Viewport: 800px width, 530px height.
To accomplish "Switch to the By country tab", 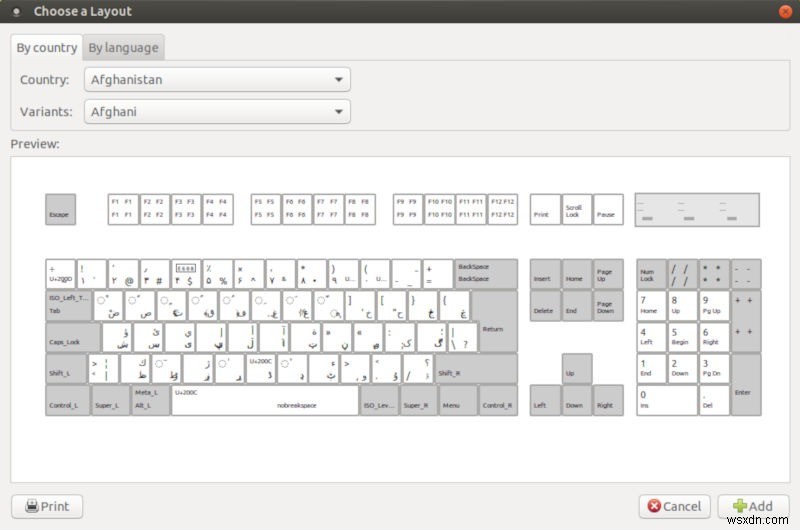I will point(46,48).
